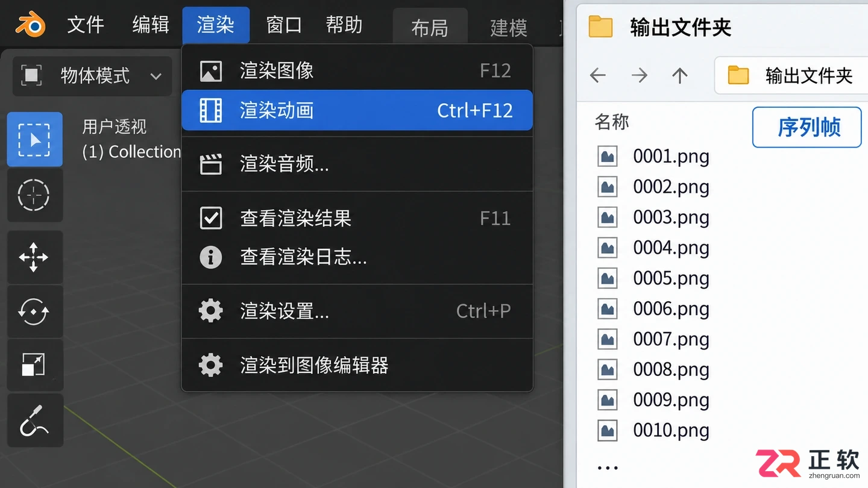The width and height of the screenshot is (868, 488).
Task: Choose 渲染到图像编辑器 from the menu
Action: [x=357, y=365]
